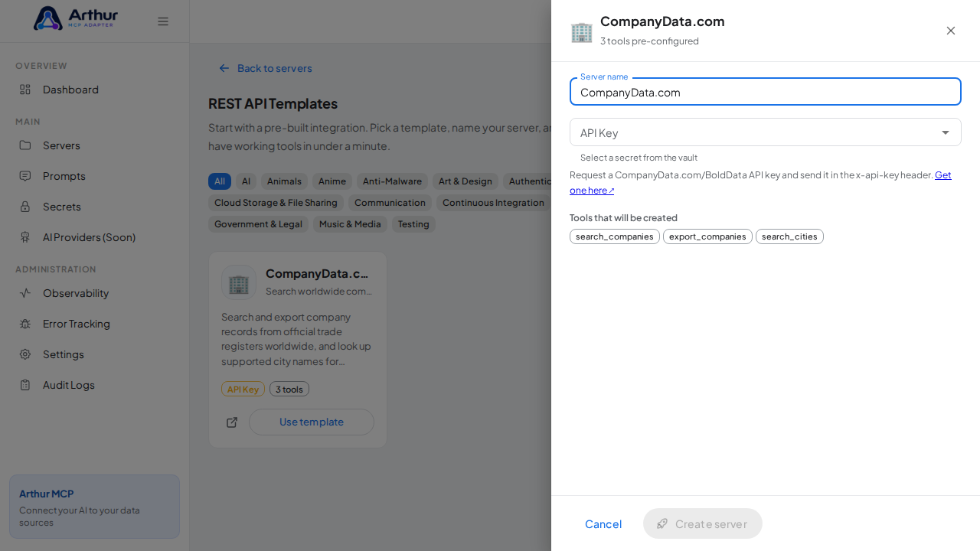Click the building icon in the panel header
Screen dimensions: 980x551
click(582, 31)
